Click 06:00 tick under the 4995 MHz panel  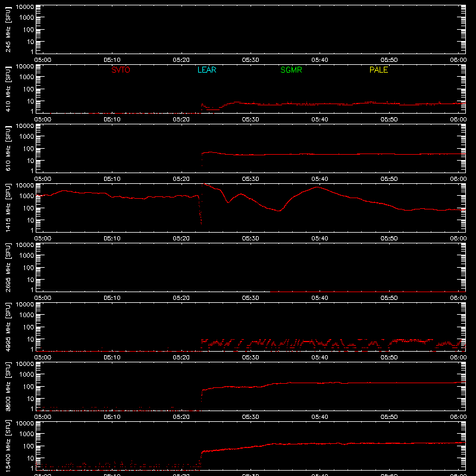(x=458, y=358)
